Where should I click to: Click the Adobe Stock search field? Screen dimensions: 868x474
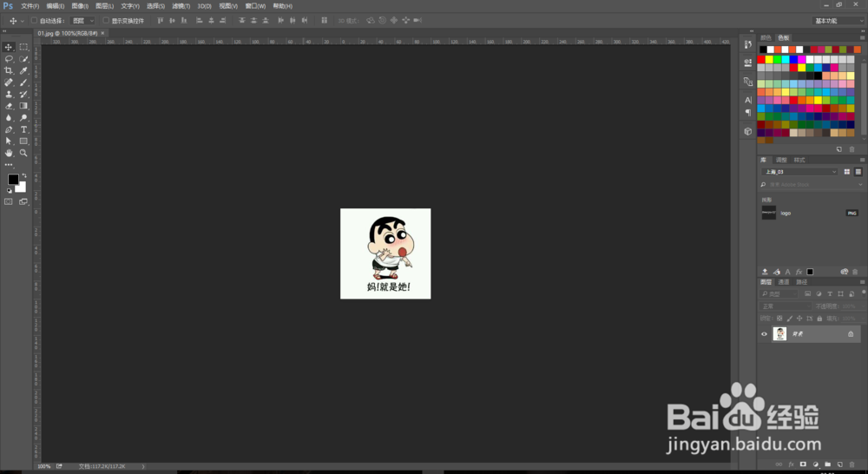tap(812, 184)
